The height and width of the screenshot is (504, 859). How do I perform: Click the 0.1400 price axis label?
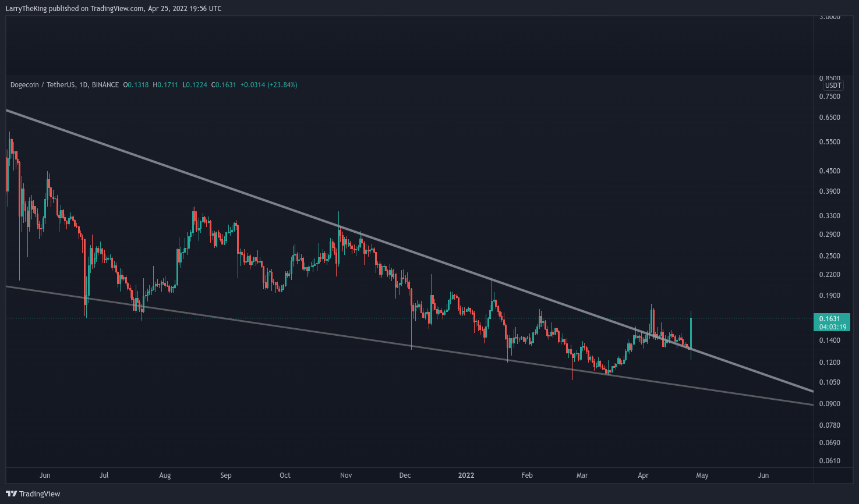tap(829, 340)
